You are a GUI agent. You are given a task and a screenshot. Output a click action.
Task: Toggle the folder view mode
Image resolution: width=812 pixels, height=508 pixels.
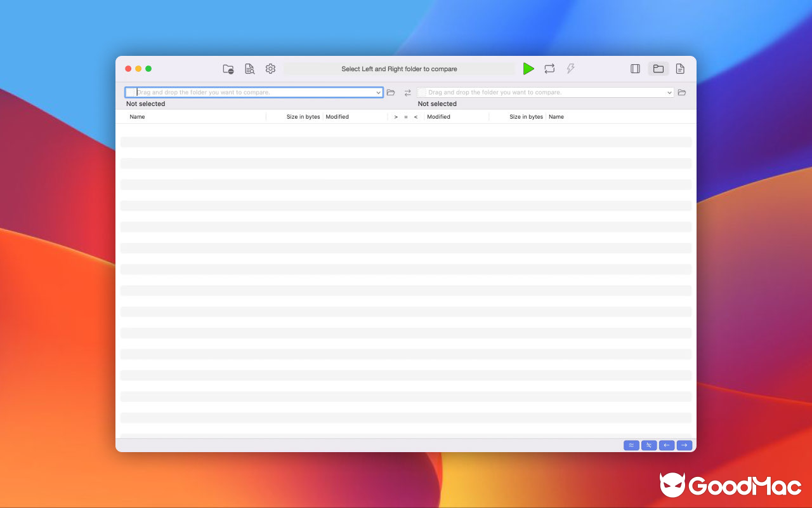click(x=658, y=69)
